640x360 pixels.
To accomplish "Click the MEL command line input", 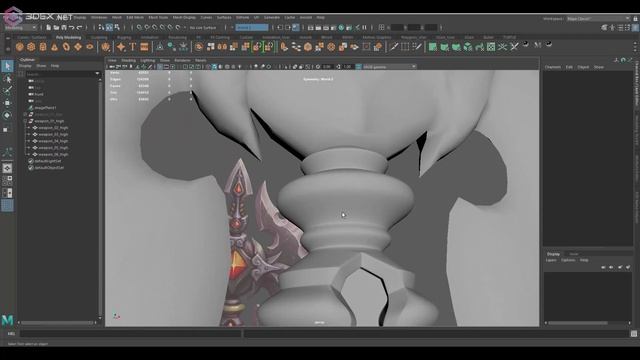I will pos(131,333).
